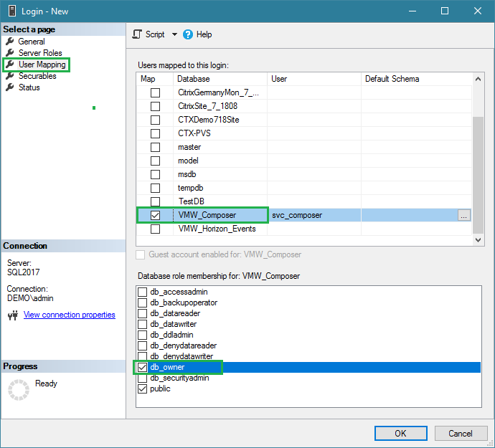The height and width of the screenshot is (448, 495).
Task: Click the ellipsis button for Default Schema
Action: click(x=463, y=215)
